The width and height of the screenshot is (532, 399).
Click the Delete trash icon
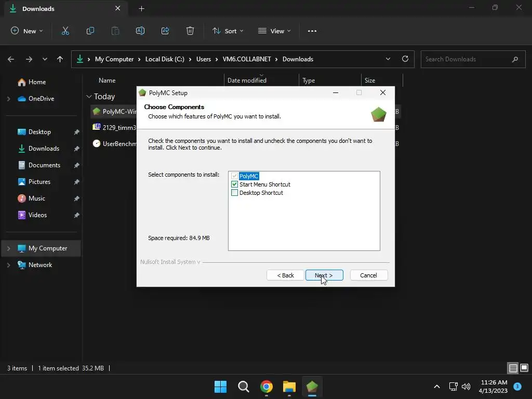click(190, 31)
